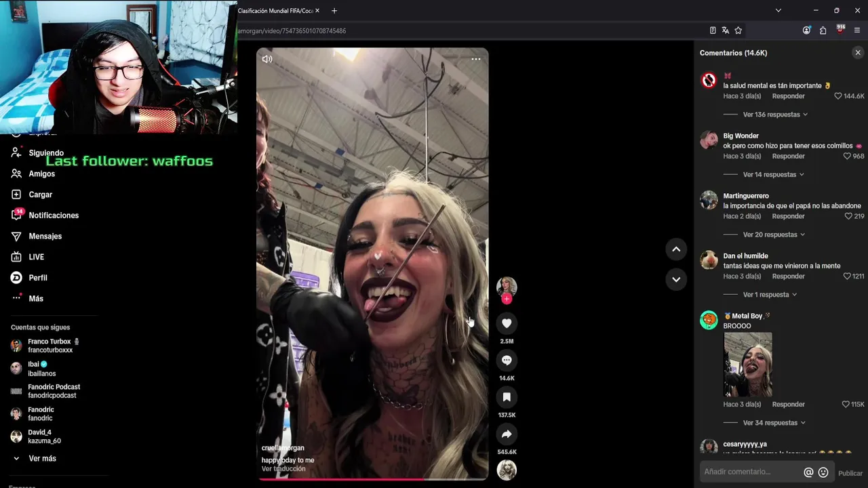Viewport: 868px width, 488px height.
Task: Open Notificaciones in the sidebar
Action: click(54, 216)
